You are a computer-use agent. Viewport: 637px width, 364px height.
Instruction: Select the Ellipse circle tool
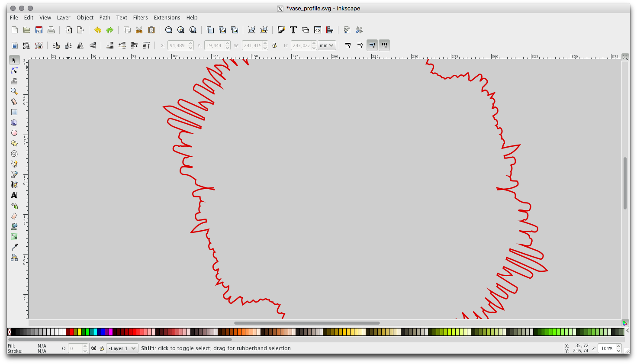tap(14, 133)
